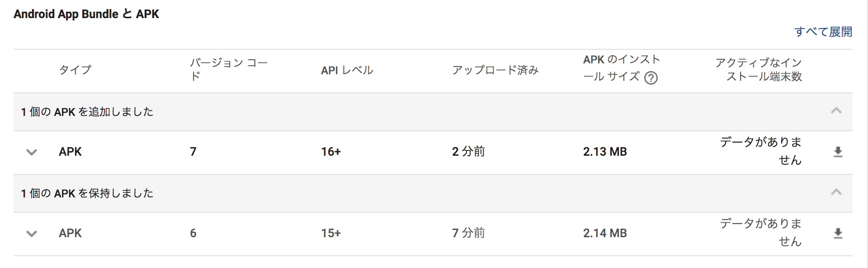Collapse the added APK section
Viewport: 868px width, 268px height.
coord(836,111)
